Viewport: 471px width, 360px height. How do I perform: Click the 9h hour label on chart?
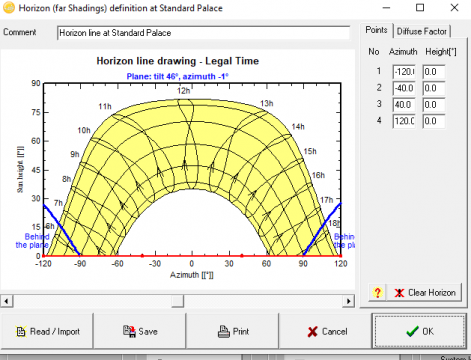75,154
